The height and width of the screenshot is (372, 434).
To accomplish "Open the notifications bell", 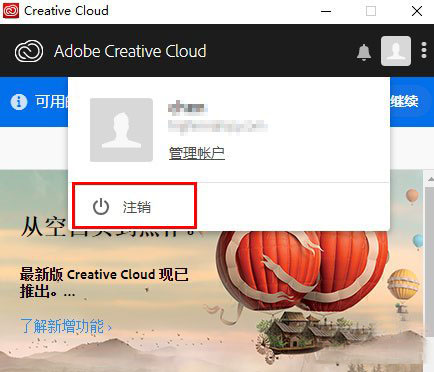I will (x=364, y=52).
